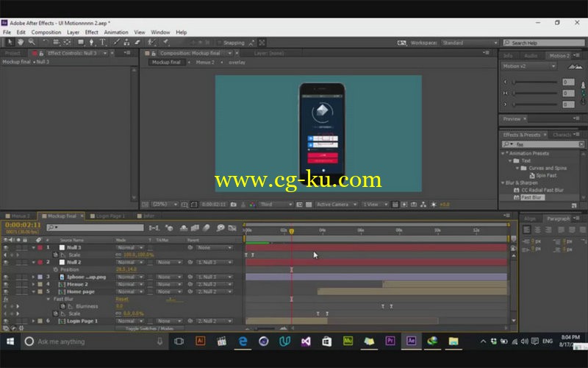Toggle lock on Effect Controls panel
This screenshot has height=368, width=588.
41,53
